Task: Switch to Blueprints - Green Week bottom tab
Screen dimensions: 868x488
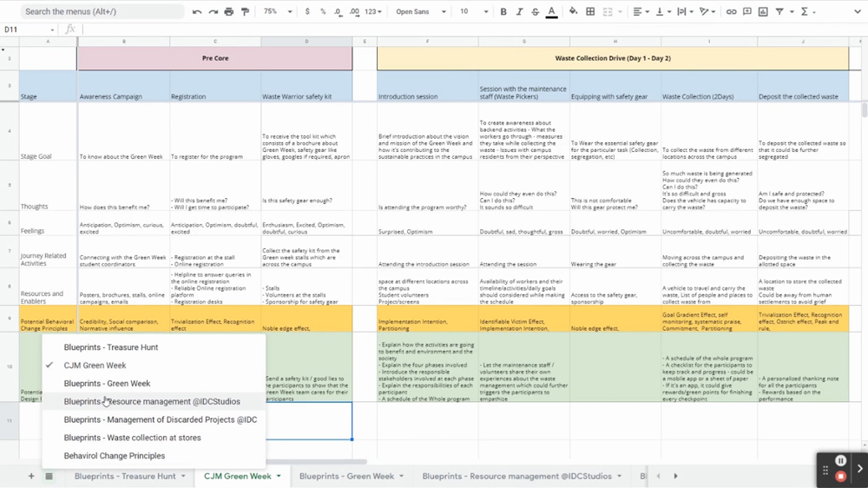Action: (x=346, y=476)
